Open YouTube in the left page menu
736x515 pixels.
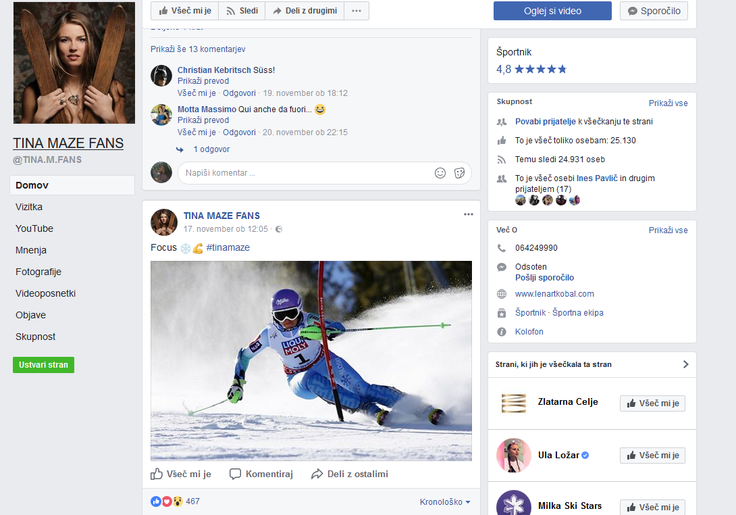(x=34, y=229)
